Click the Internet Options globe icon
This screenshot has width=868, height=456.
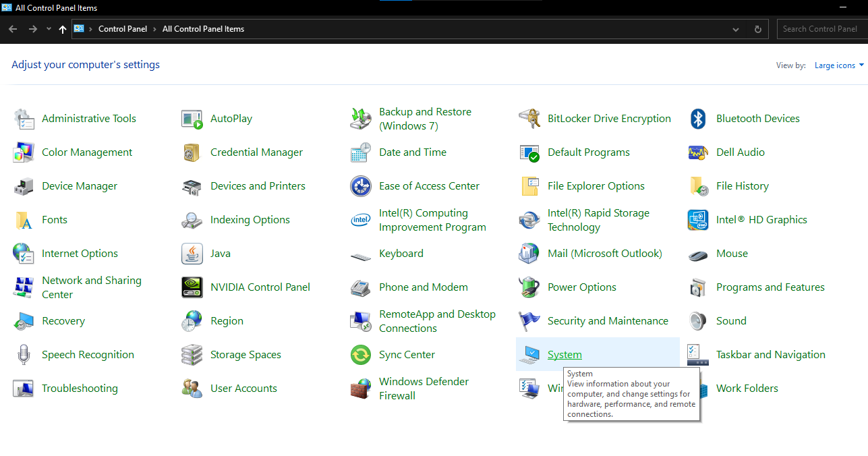point(24,254)
